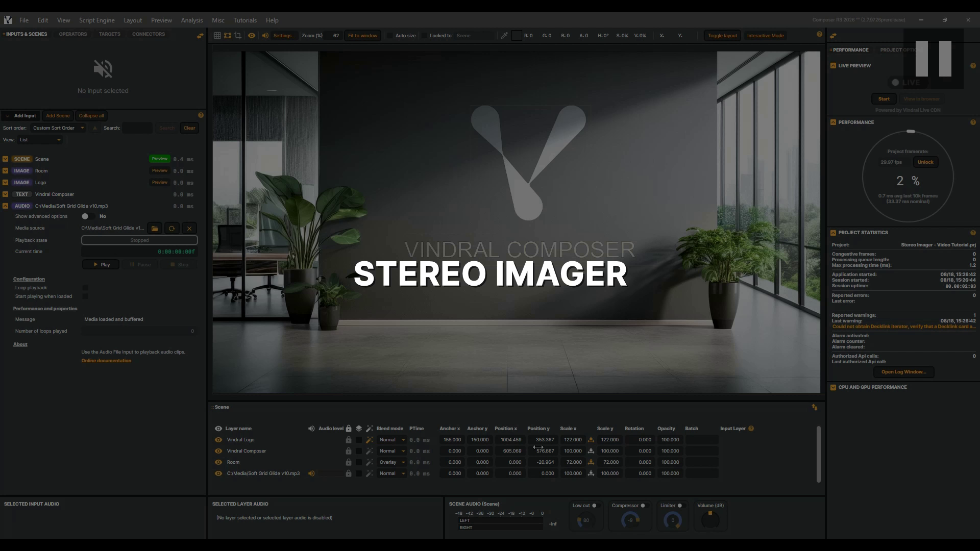Click the lock icon on Vindral Logo layer
This screenshot has height=551, width=980.
coord(349,440)
